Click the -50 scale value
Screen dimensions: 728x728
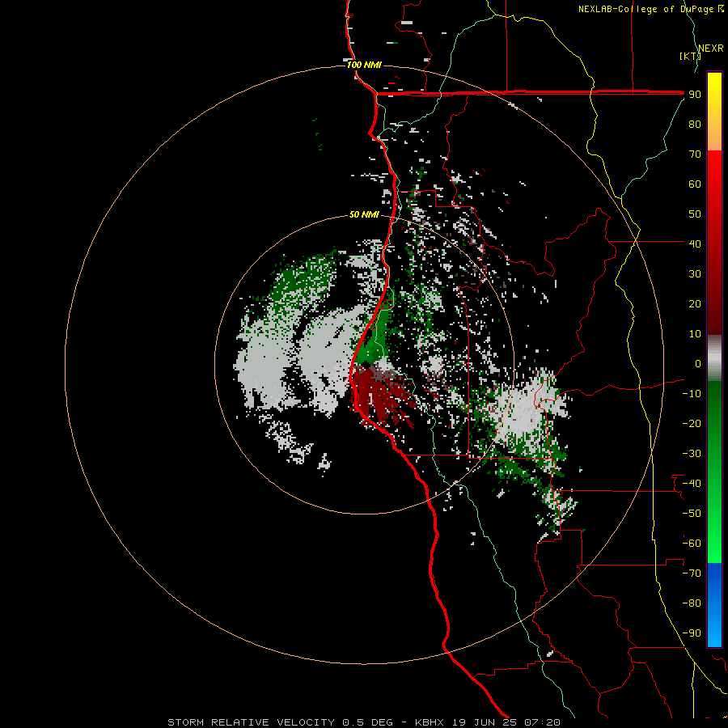(692, 513)
